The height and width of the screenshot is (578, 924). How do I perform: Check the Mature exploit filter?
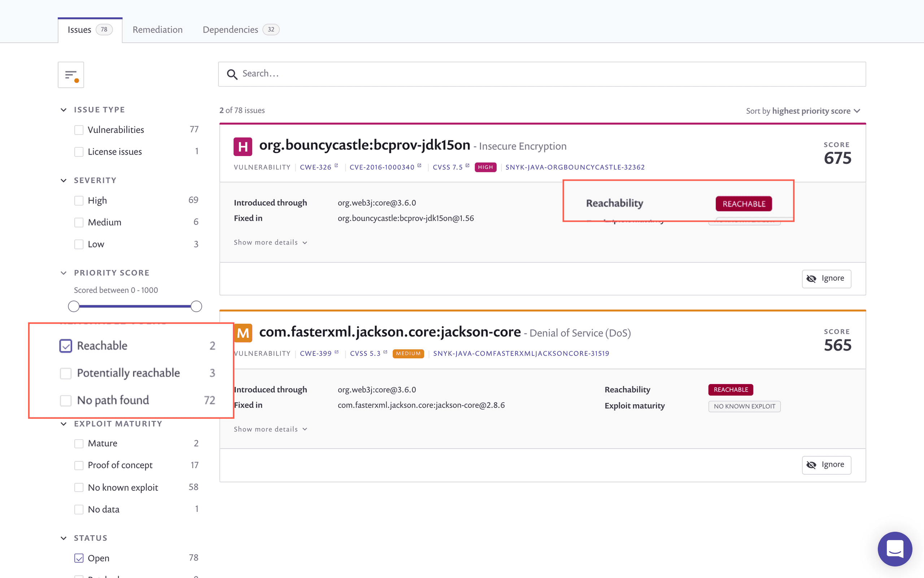click(79, 444)
